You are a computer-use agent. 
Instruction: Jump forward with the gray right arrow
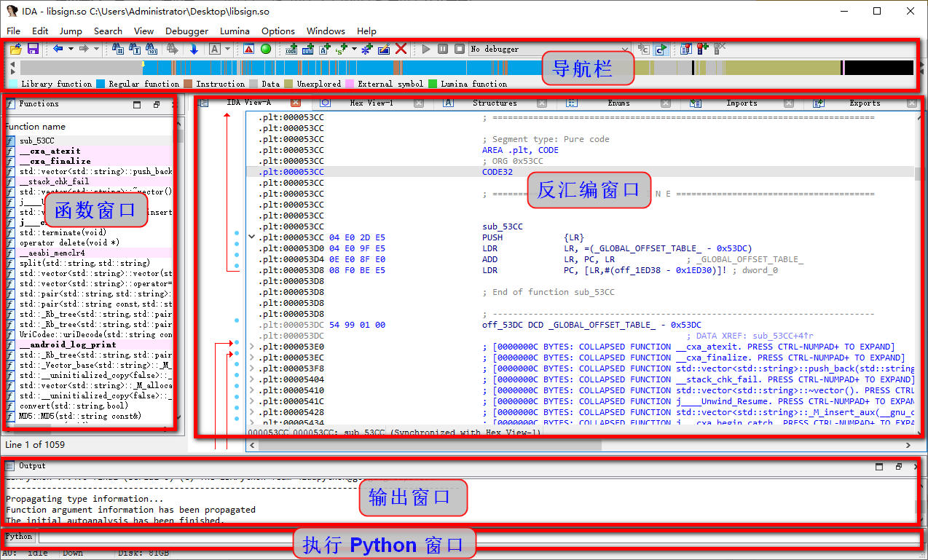(x=84, y=49)
